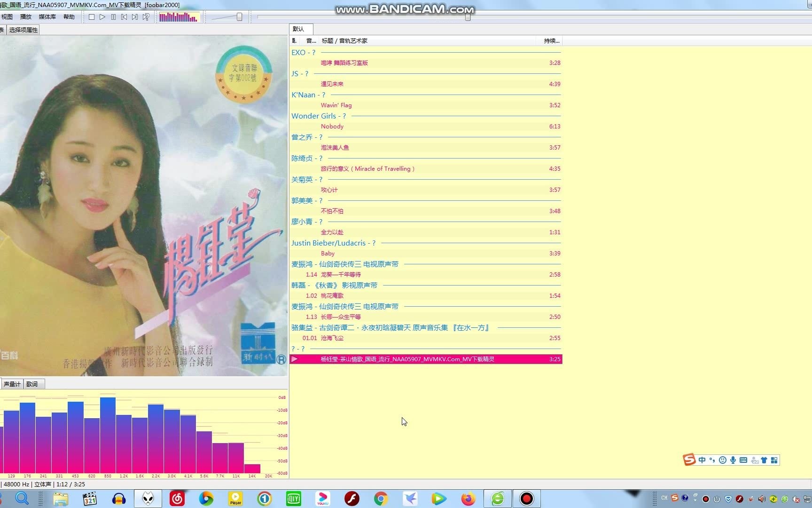Click the now-playing 杨钰莹-茶山情歌 track
The image size is (812, 508).
(x=426, y=359)
